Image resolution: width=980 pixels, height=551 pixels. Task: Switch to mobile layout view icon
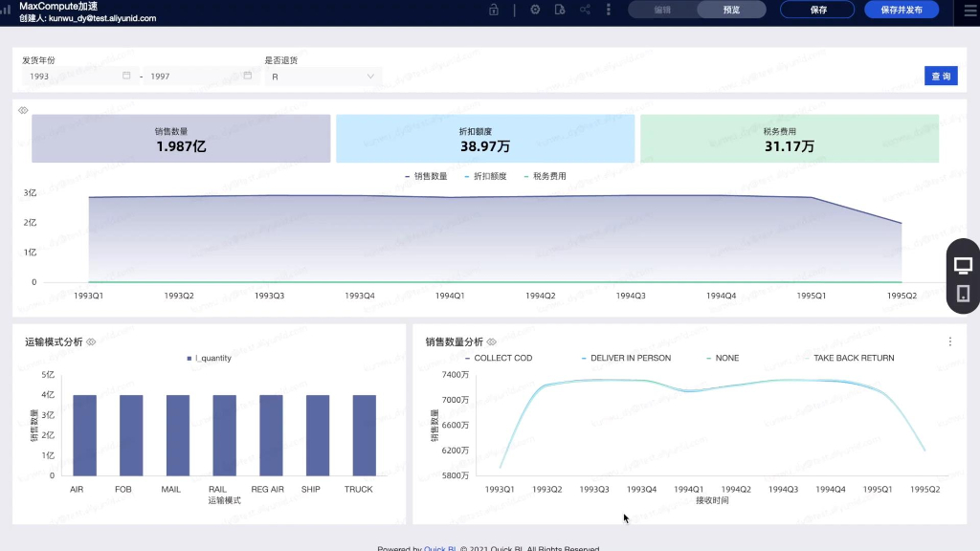963,294
